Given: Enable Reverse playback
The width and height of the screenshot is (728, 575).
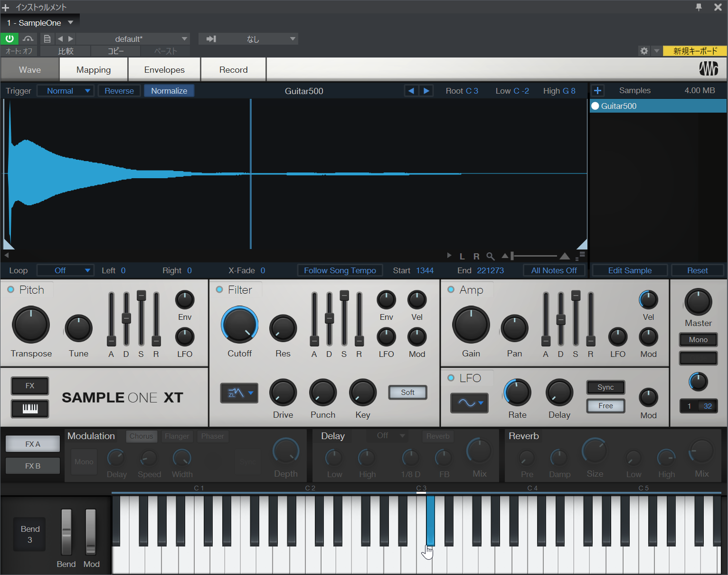Looking at the screenshot, I should coord(119,91).
